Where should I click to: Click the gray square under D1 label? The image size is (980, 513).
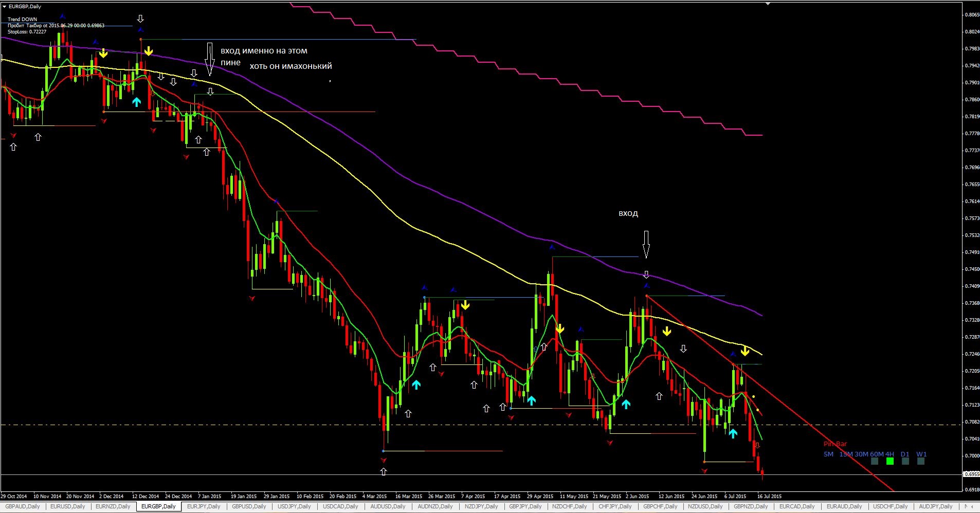click(x=905, y=461)
